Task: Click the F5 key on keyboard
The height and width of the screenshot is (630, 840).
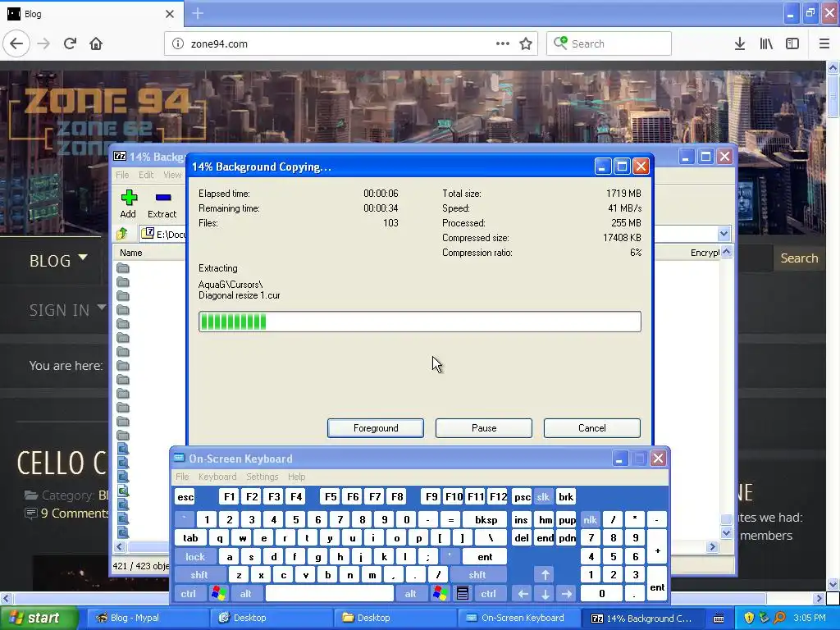Action: point(331,496)
